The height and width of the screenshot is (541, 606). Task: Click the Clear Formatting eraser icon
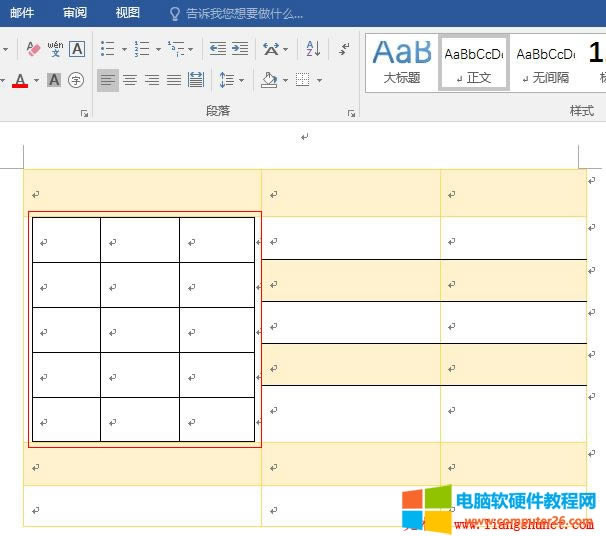click(33, 49)
